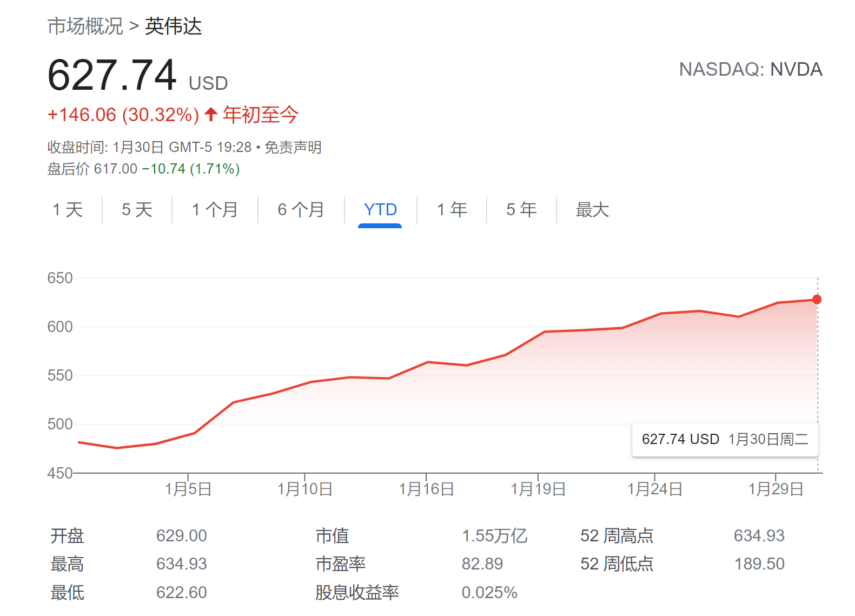The image size is (855, 616).
Task: Click the −10.74 (1.71%) after-hours change
Action: pos(191,169)
